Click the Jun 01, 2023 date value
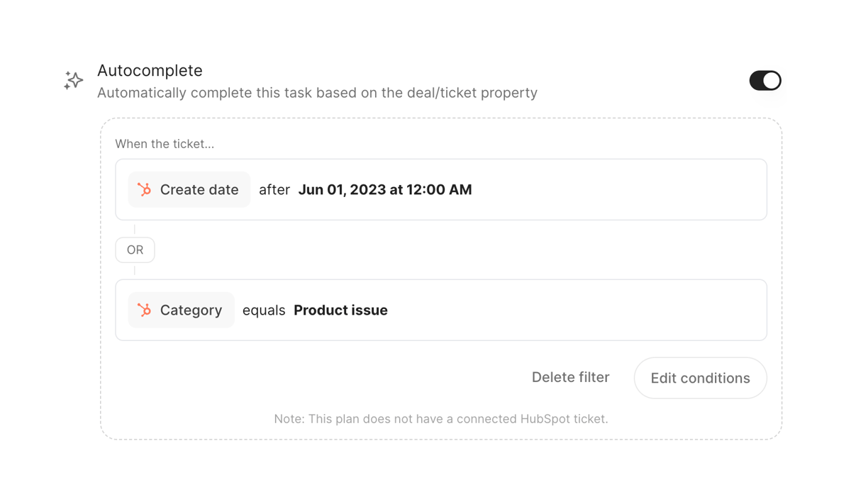The height and width of the screenshot is (504, 851). [385, 189]
